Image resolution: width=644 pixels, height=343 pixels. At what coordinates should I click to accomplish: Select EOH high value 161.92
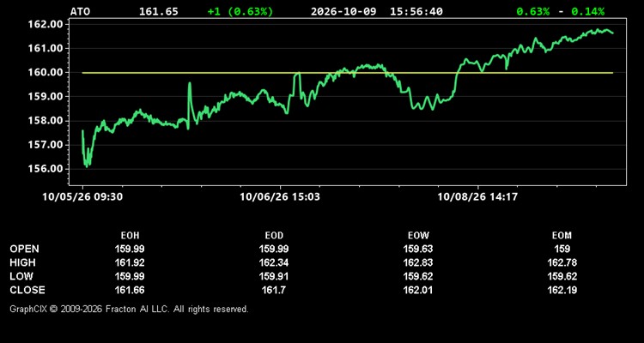130,262
